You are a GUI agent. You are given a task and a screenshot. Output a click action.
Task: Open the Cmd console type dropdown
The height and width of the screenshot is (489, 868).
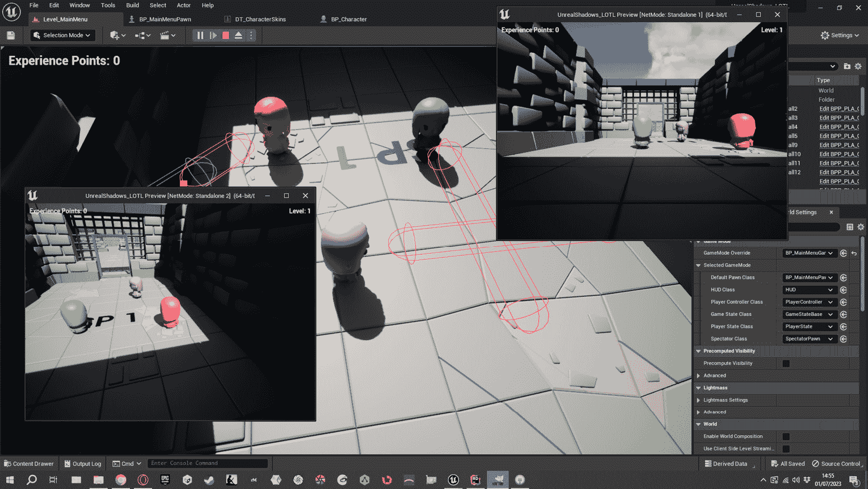(127, 464)
